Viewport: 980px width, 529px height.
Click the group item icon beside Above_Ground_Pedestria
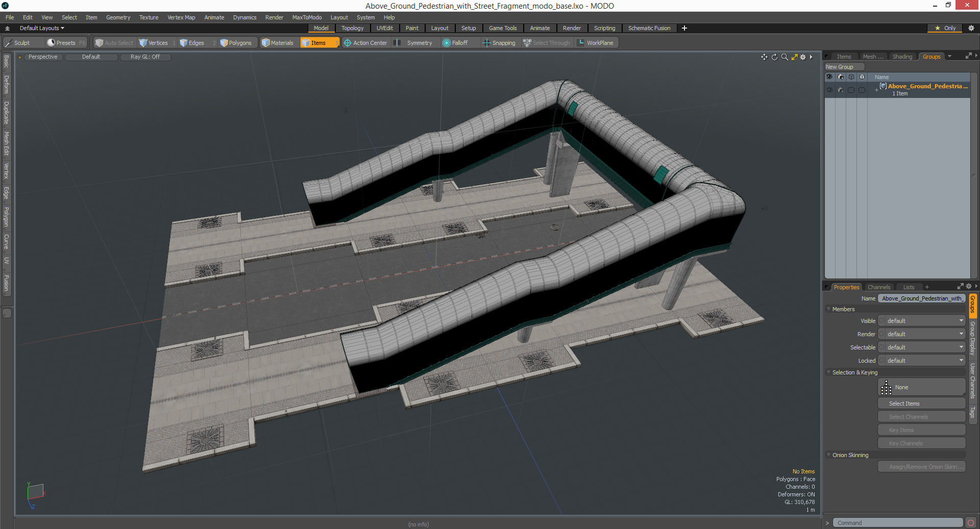click(x=883, y=86)
